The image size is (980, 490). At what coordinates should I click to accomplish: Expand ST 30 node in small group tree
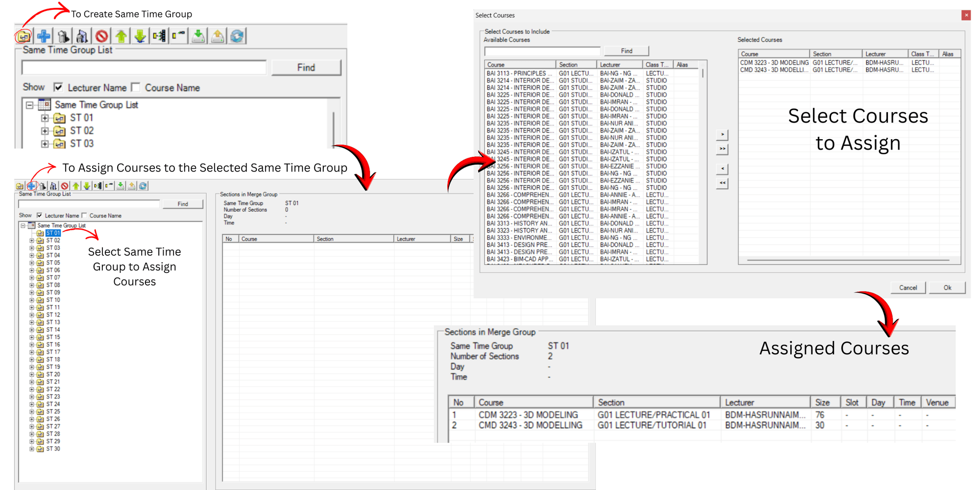[x=32, y=449]
